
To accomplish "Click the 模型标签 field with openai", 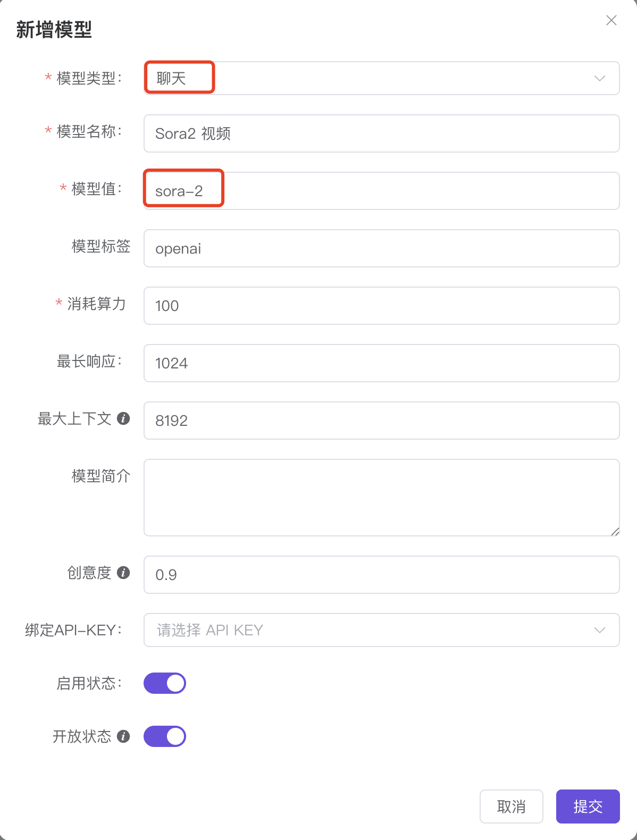I will point(381,248).
